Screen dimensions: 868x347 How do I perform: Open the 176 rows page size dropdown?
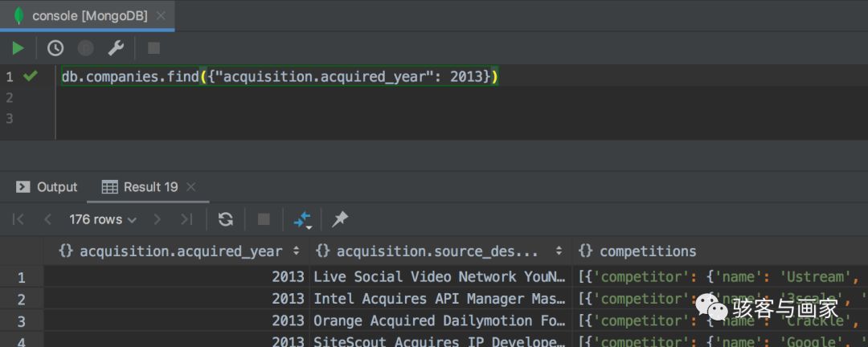[x=103, y=220]
